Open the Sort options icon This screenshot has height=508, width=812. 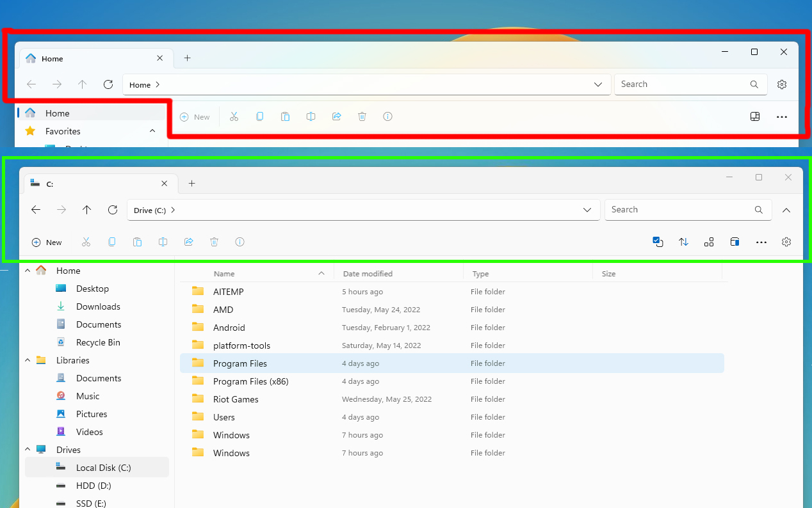(x=683, y=242)
